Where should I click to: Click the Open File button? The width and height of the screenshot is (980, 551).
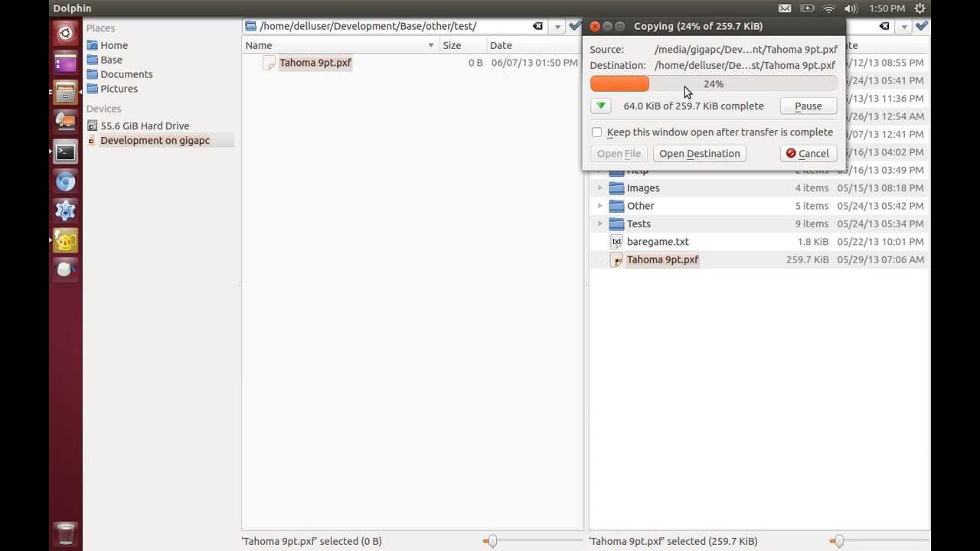click(x=619, y=154)
